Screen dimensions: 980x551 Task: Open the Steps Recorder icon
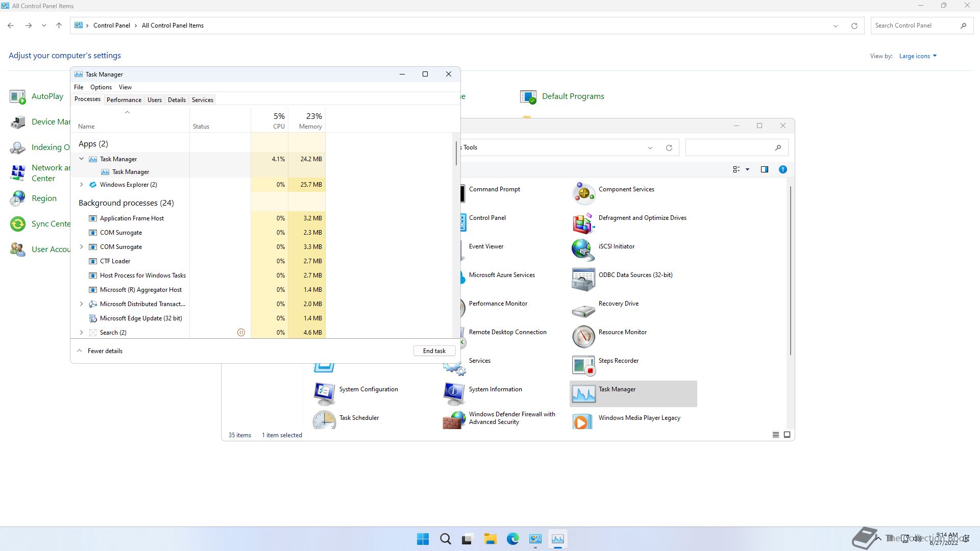(583, 365)
